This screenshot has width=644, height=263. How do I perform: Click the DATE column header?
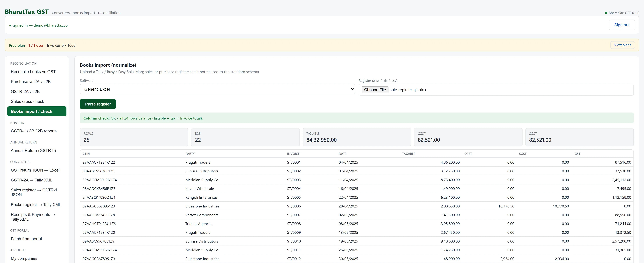(x=342, y=154)
